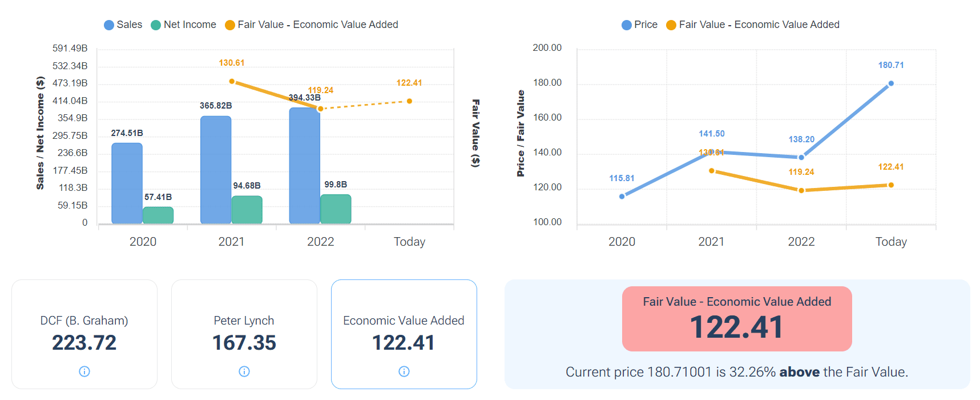Toggle Price series in right chart legend

click(640, 25)
